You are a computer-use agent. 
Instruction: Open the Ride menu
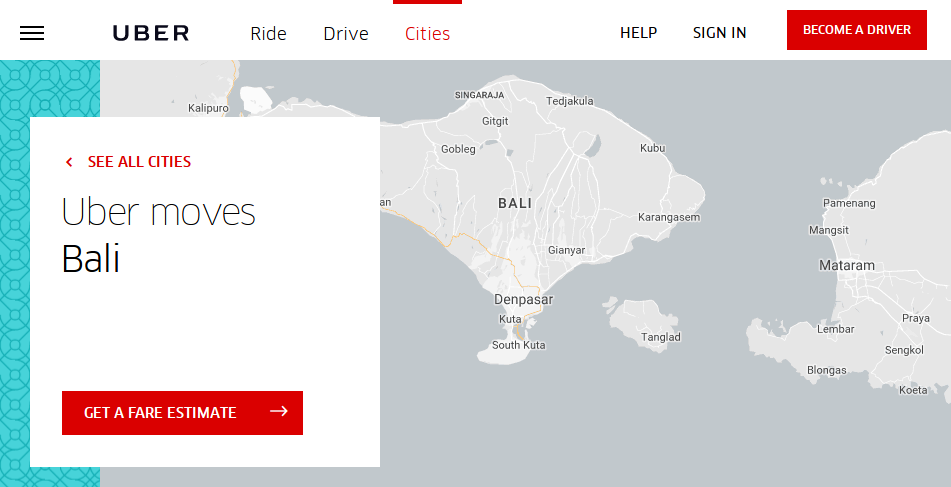(268, 33)
